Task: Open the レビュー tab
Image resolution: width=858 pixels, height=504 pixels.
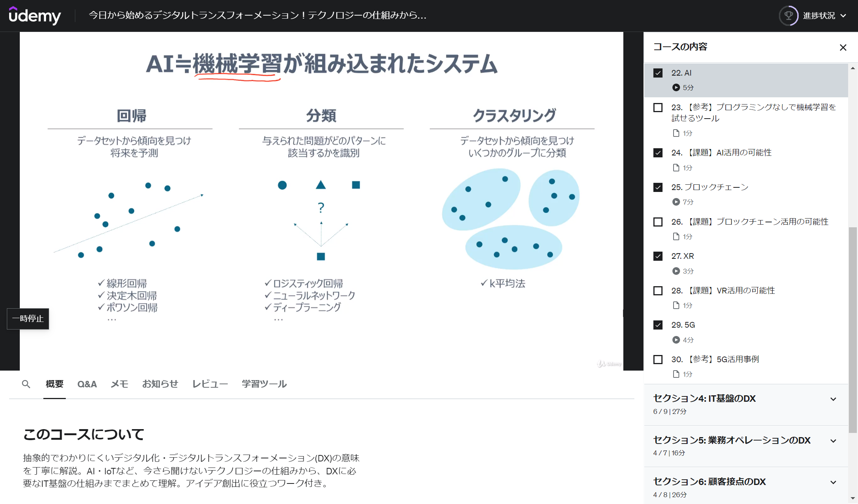Action: (210, 384)
